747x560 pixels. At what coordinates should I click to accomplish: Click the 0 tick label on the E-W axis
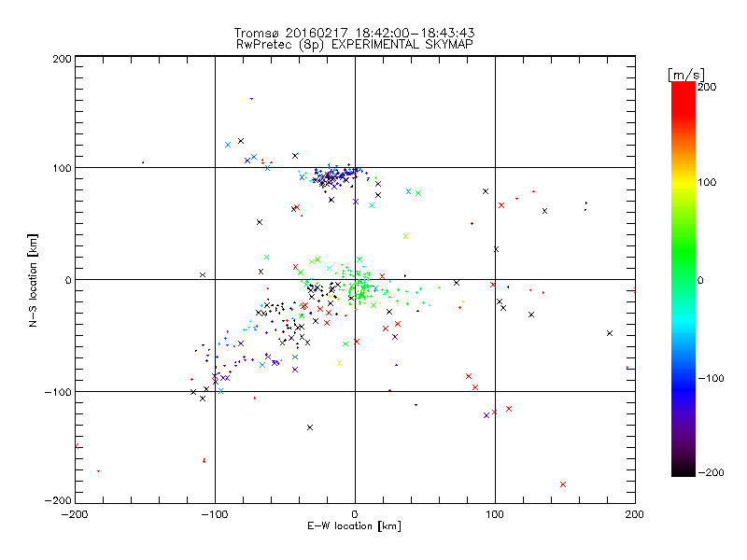pyautogui.click(x=355, y=514)
